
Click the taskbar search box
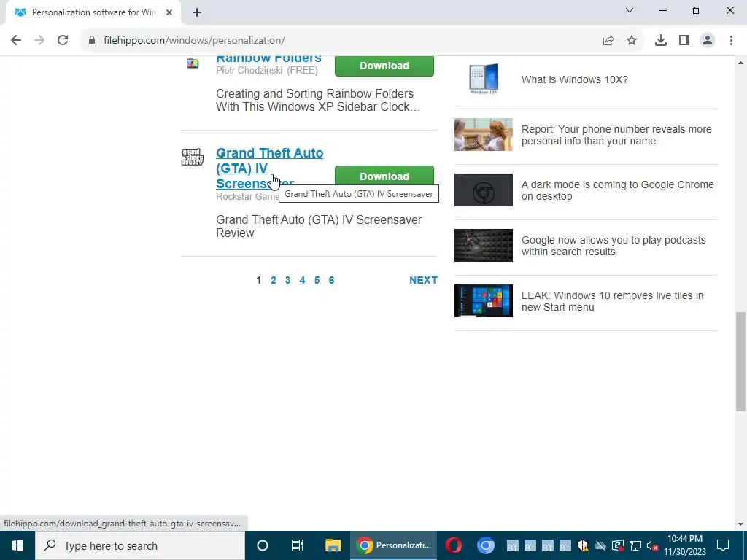pyautogui.click(x=139, y=545)
